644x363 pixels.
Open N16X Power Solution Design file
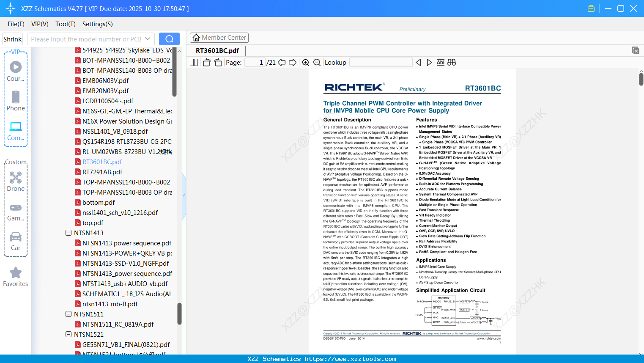point(127,121)
